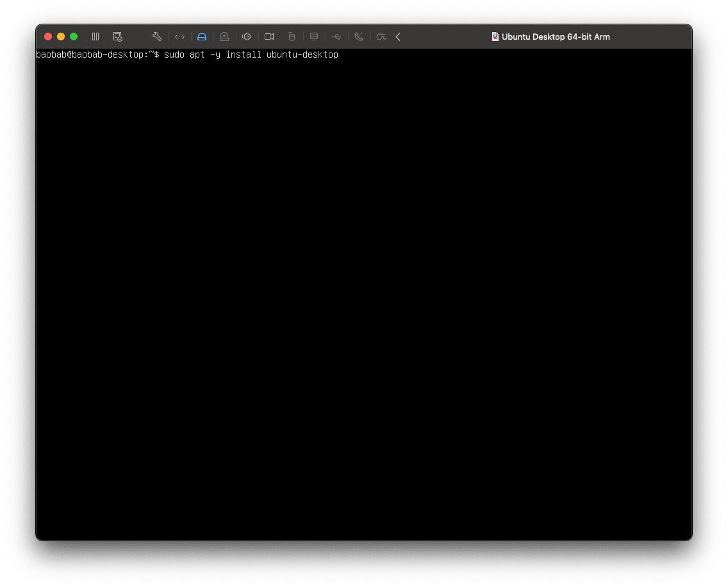
Task: Click the shared folders icon
Action: tap(382, 37)
